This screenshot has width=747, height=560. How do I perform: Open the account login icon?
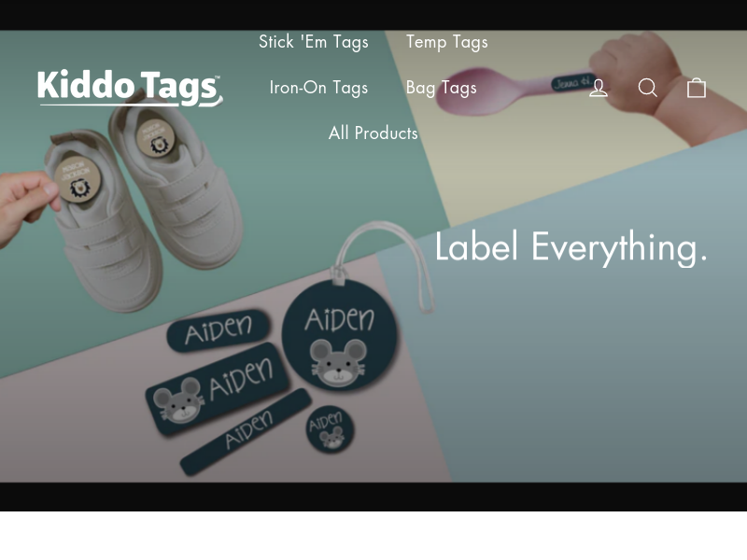click(x=598, y=88)
